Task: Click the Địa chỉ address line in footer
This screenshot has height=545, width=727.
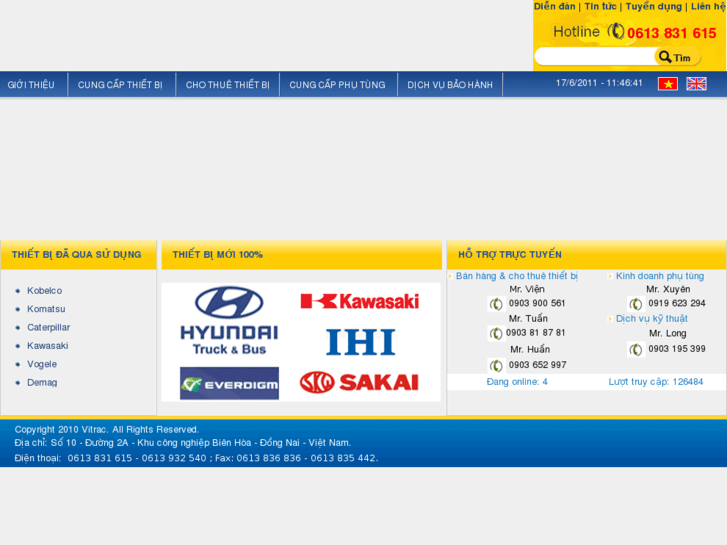Action: [x=183, y=443]
